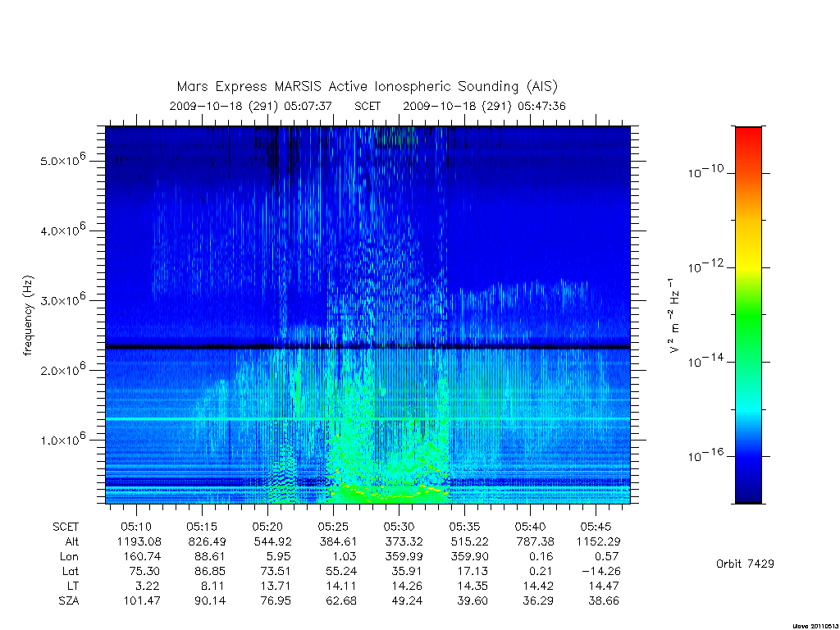
Task: Click latitude value '75.30'
Action: coord(144,571)
